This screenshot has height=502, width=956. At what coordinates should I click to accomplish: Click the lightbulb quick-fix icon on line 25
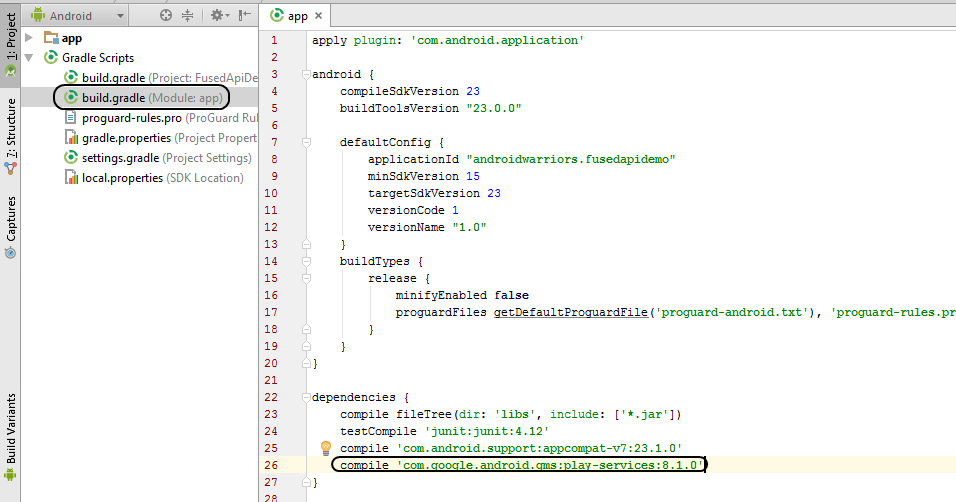(326, 448)
